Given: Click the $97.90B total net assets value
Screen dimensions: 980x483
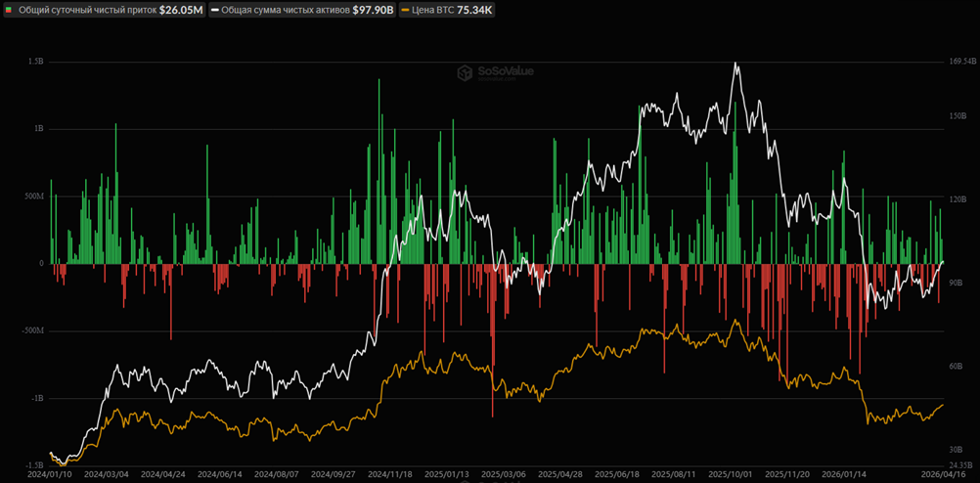Looking at the screenshot, I should [372, 10].
